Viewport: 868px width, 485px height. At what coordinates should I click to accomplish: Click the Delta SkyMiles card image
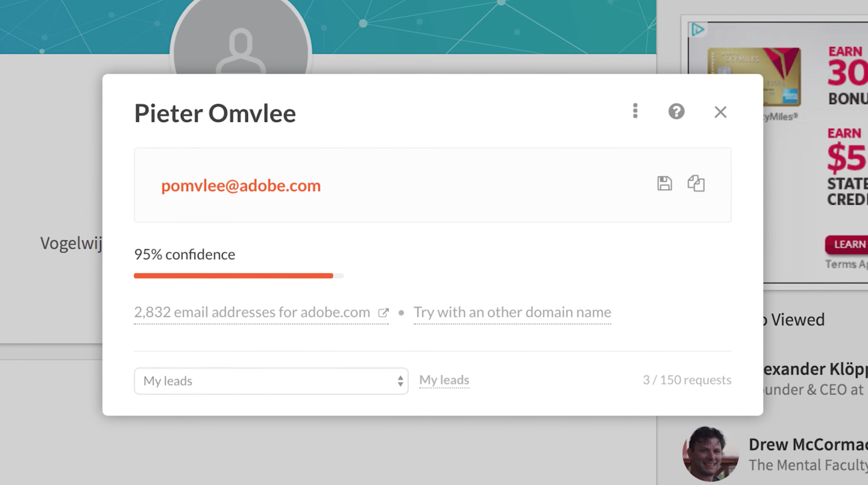[x=753, y=76]
